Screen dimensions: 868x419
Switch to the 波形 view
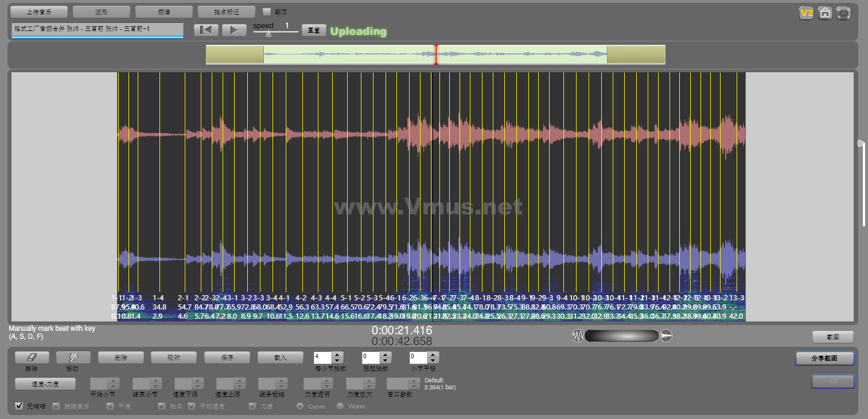[102, 12]
